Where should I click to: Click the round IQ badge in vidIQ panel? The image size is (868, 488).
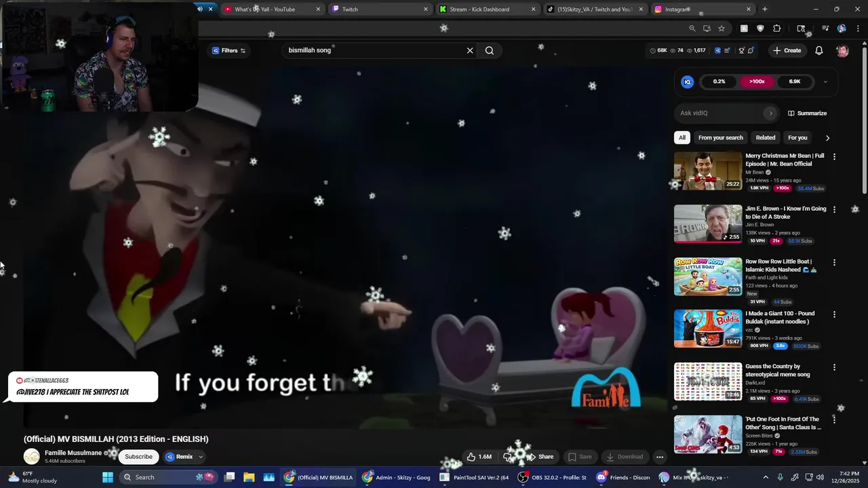[688, 81]
